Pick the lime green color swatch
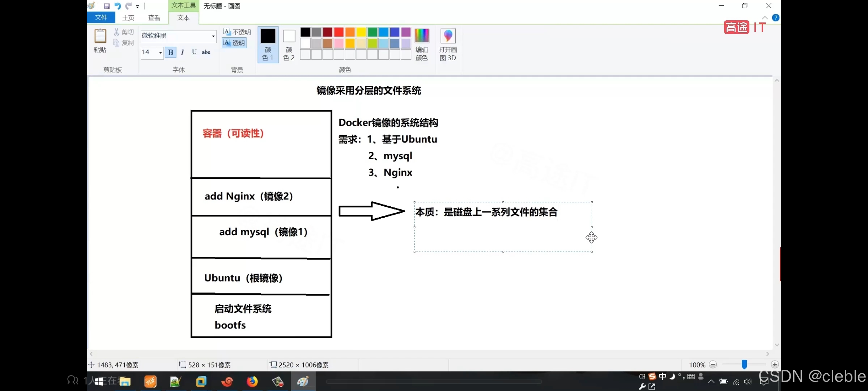Image resolution: width=868 pixels, height=391 pixels. click(373, 43)
